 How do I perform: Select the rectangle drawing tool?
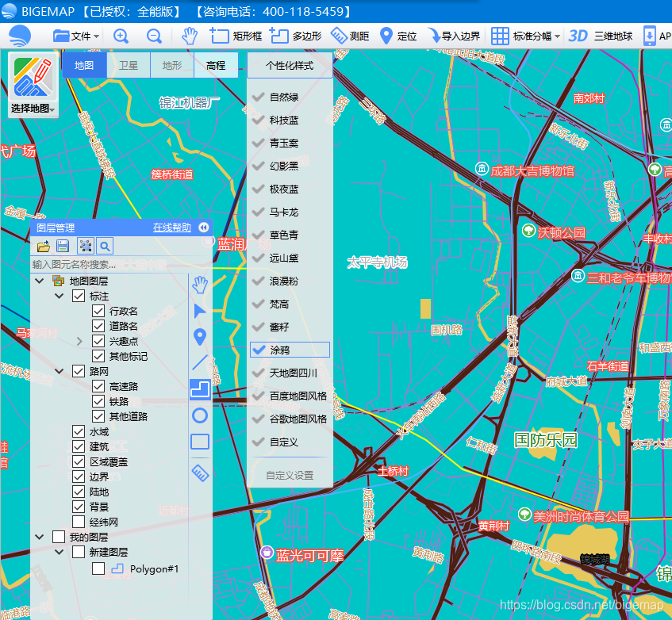click(200, 442)
